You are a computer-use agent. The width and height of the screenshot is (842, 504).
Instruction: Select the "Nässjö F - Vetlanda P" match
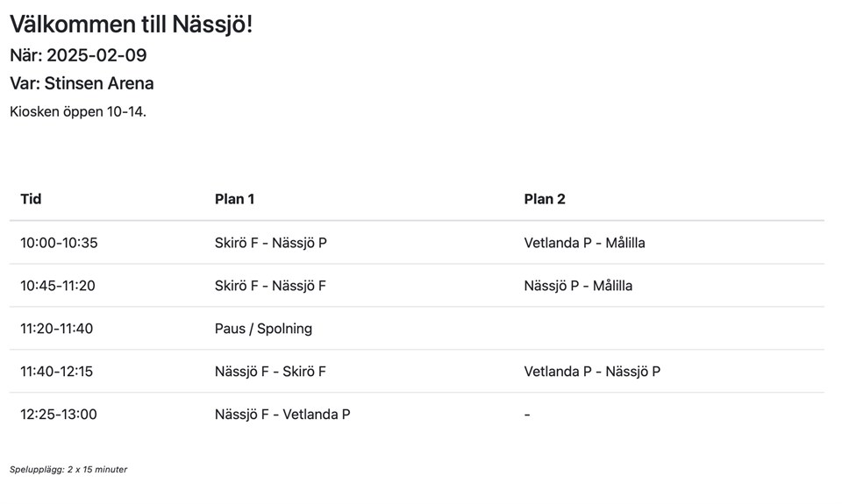tap(282, 415)
